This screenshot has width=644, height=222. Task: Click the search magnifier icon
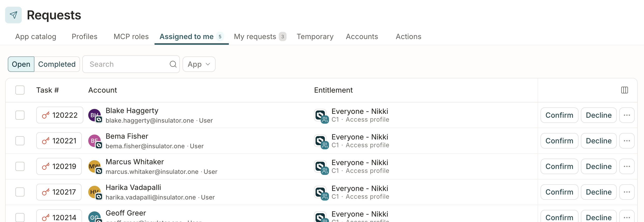click(173, 64)
